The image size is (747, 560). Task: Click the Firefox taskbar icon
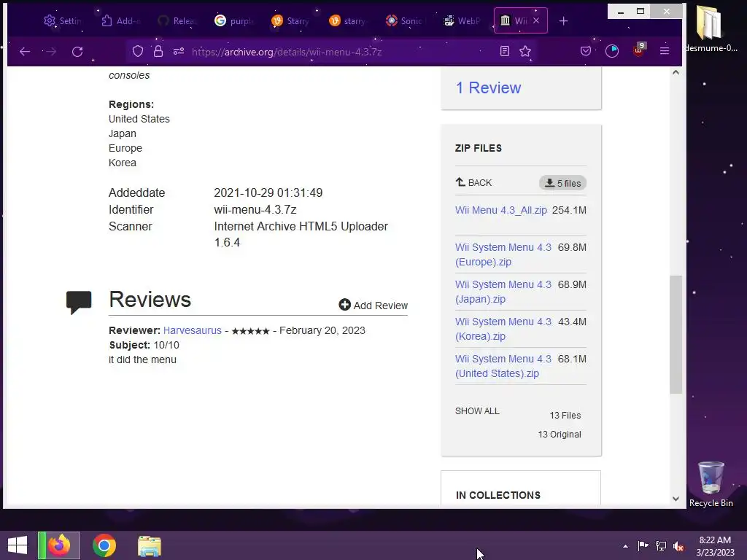tap(59, 545)
